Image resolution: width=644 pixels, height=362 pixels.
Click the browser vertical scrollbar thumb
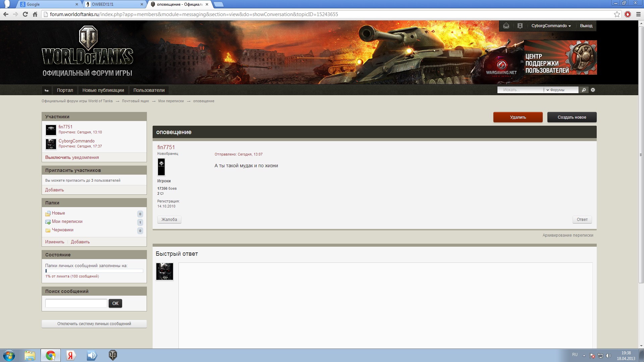641,154
